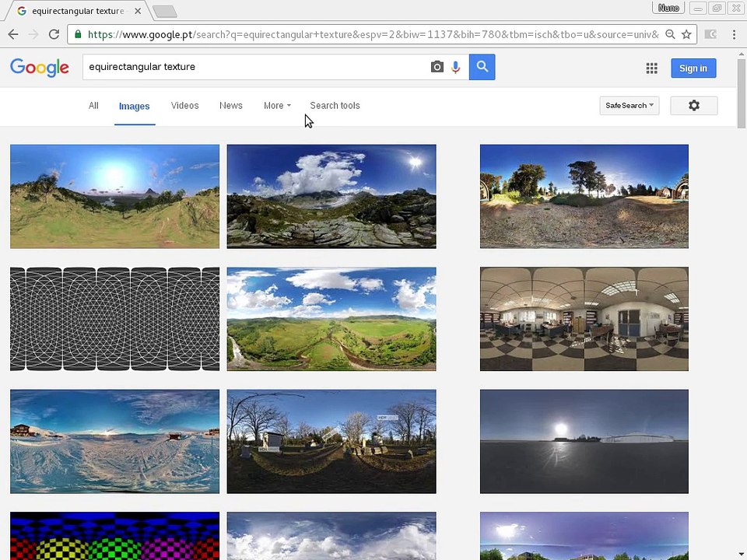Click the browser address bar URL
The width and height of the screenshot is (747, 560).
coord(373,34)
